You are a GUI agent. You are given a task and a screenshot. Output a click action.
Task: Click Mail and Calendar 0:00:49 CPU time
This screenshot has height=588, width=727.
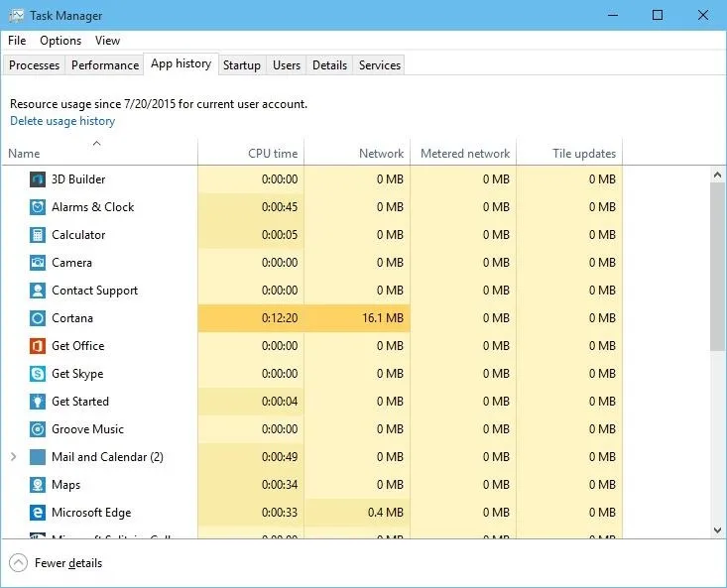pyautogui.click(x=251, y=457)
